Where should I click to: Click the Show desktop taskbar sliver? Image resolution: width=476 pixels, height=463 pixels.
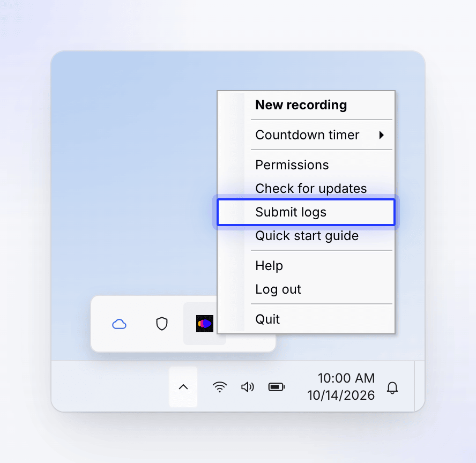(x=420, y=386)
